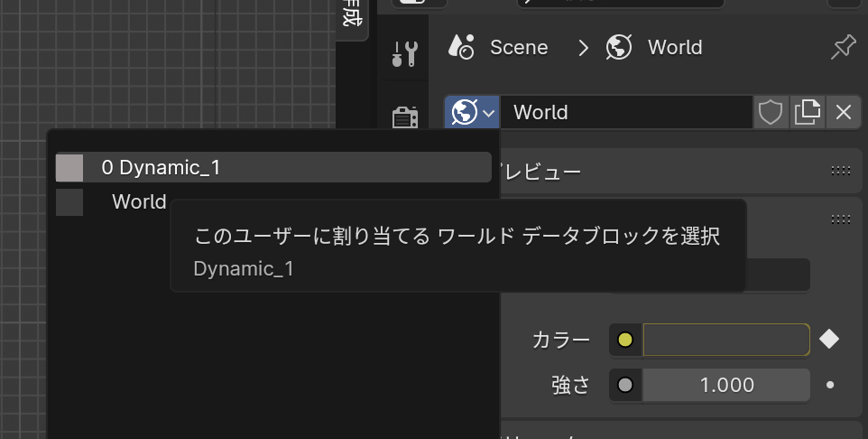Viewport: 868px width, 439px height.
Task: Toggle the pin icon for properties context
Action: coord(844,47)
